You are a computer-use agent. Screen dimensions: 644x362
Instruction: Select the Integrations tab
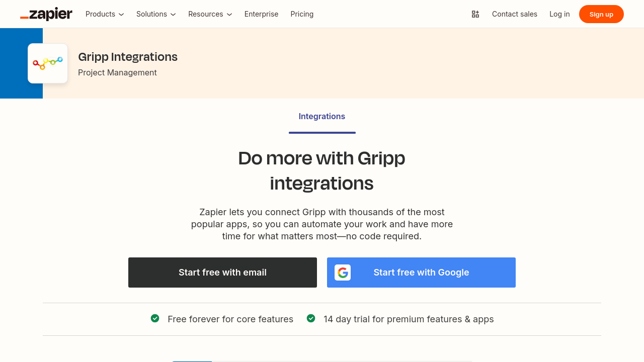pos(322,117)
